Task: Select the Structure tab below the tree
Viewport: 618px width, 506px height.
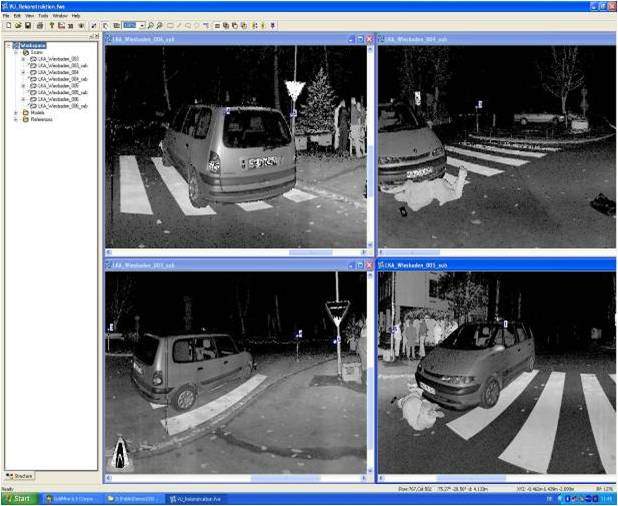Action: 19,476
